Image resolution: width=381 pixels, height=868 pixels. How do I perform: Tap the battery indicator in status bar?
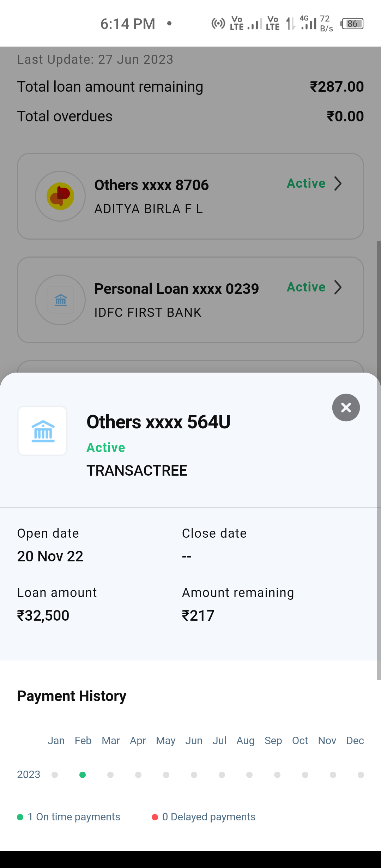[352, 24]
